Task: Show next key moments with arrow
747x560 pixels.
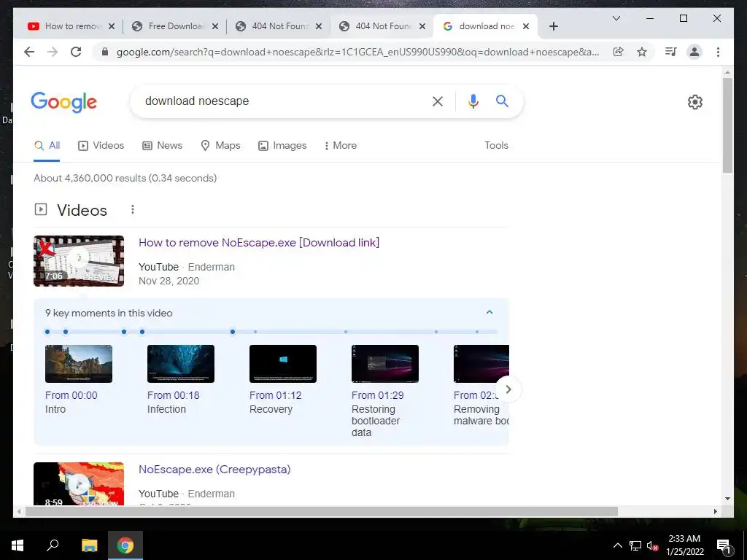Action: click(508, 389)
